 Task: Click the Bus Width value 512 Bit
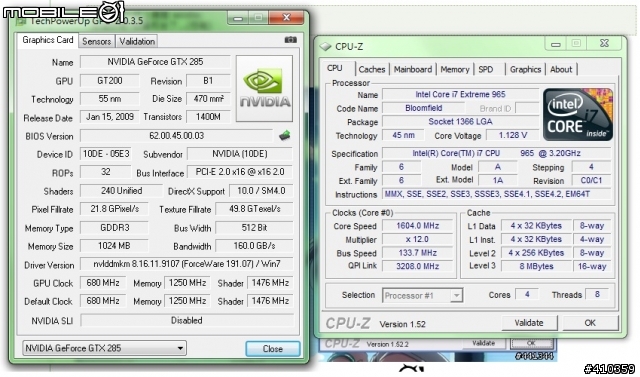point(254,228)
